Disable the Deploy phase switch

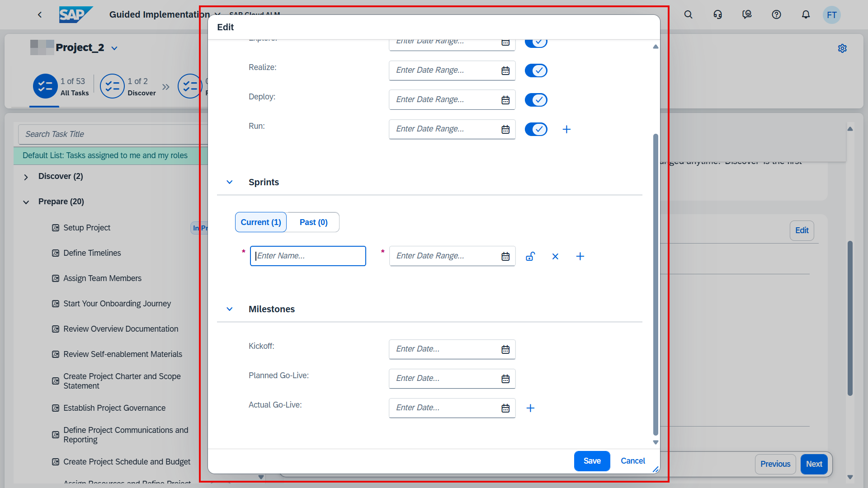tap(536, 100)
